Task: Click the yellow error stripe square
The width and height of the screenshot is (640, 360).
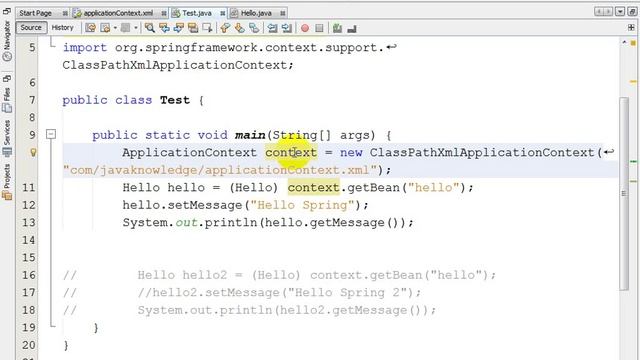Action: click(x=633, y=42)
